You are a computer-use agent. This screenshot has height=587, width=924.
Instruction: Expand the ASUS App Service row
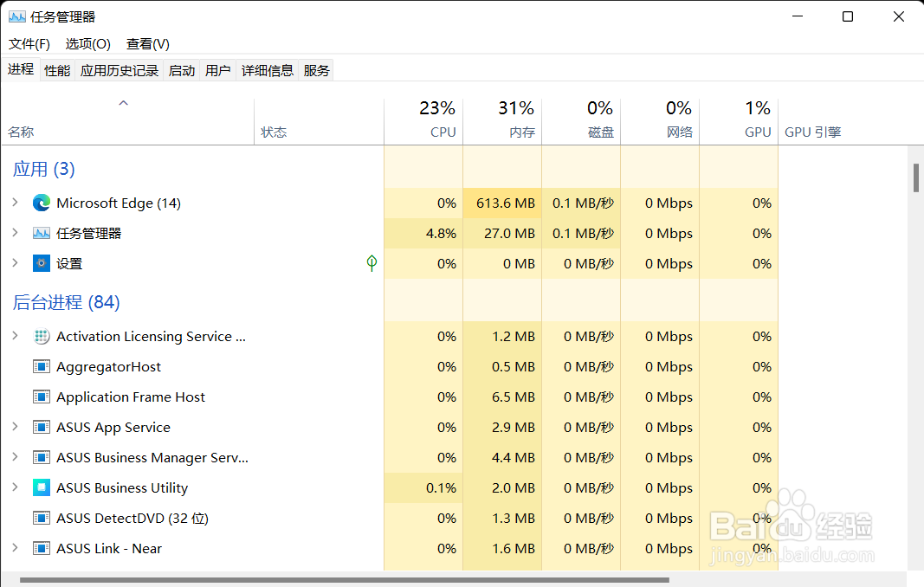[x=16, y=427]
